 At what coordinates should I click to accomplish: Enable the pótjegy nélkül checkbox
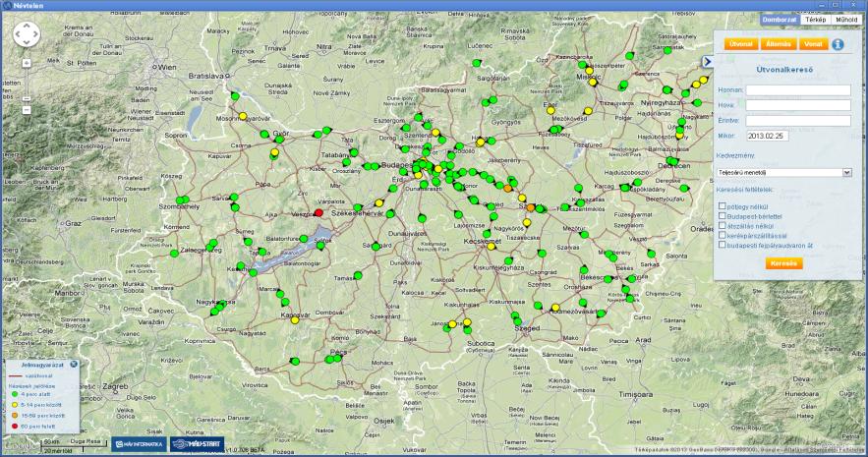722,205
